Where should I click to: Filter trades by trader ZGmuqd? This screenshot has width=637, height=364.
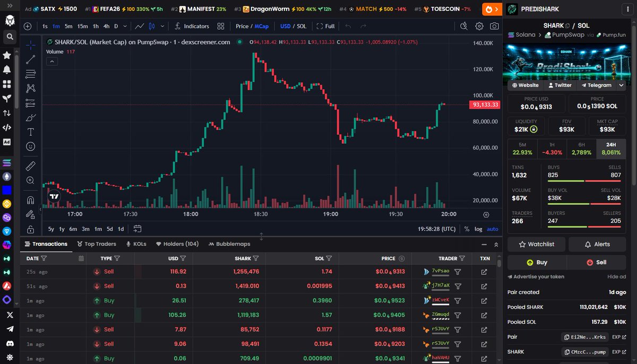click(458, 315)
